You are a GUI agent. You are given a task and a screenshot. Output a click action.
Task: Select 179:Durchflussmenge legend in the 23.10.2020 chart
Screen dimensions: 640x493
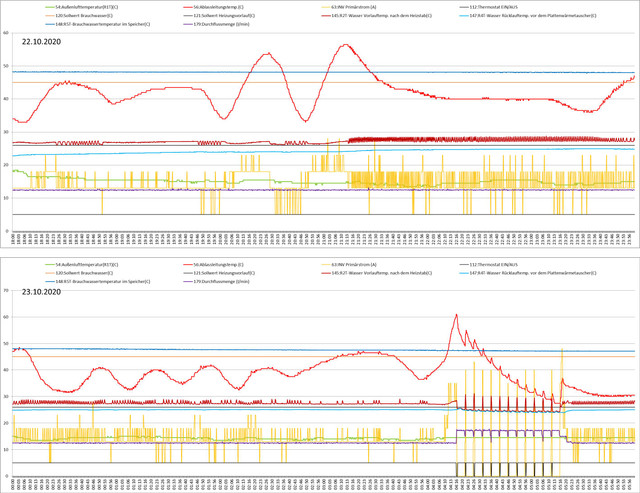pos(216,281)
